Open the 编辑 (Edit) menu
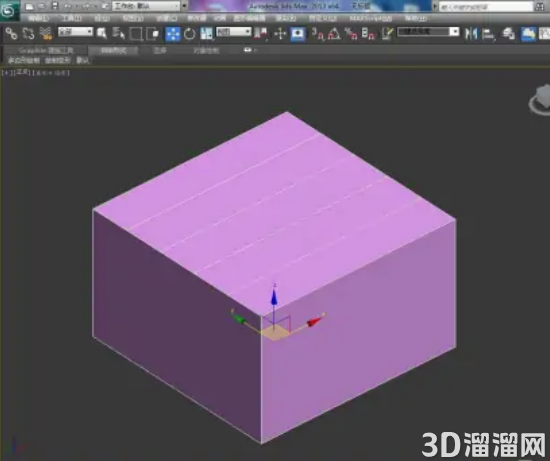Image resolution: width=550 pixels, height=461 pixels. [x=38, y=18]
